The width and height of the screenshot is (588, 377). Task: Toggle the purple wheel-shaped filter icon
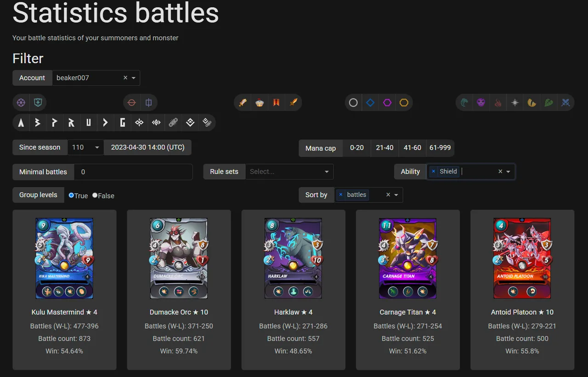click(21, 103)
